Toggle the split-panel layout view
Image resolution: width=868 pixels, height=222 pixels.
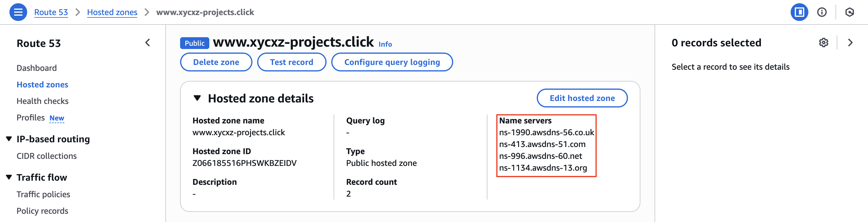coord(799,12)
